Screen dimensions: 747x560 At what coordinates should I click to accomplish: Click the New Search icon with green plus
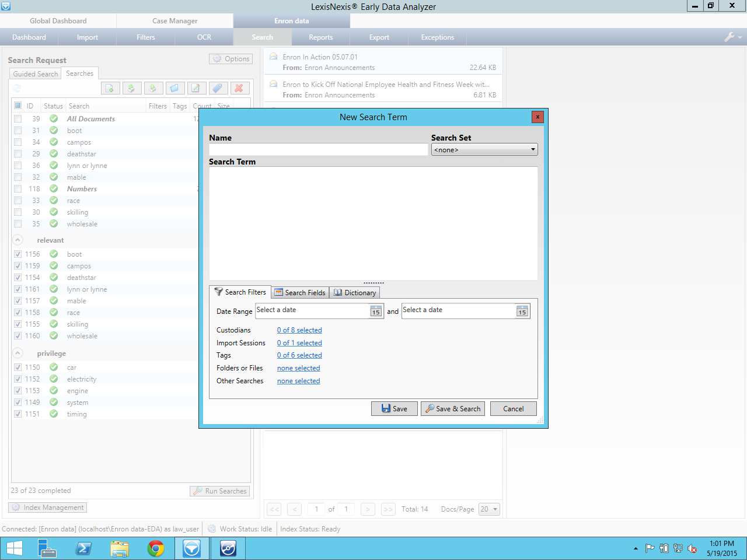(x=110, y=88)
